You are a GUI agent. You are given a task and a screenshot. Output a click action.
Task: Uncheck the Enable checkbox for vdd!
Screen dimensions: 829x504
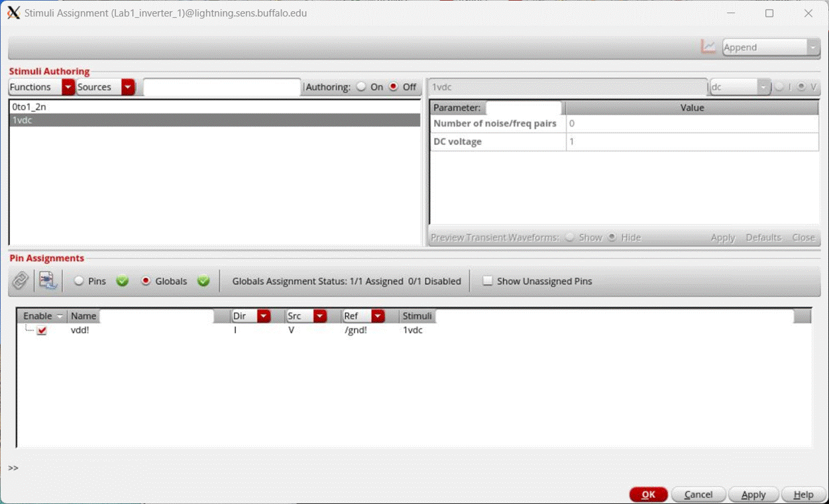[42, 330]
